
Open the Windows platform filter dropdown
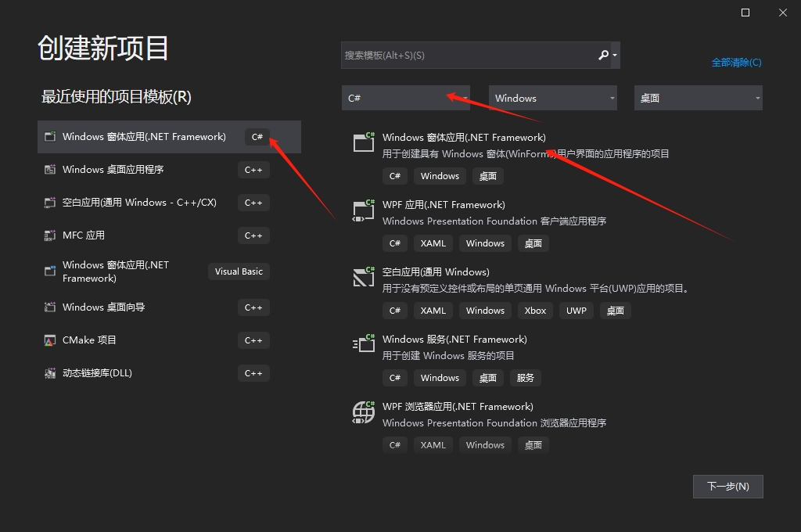[x=553, y=98]
